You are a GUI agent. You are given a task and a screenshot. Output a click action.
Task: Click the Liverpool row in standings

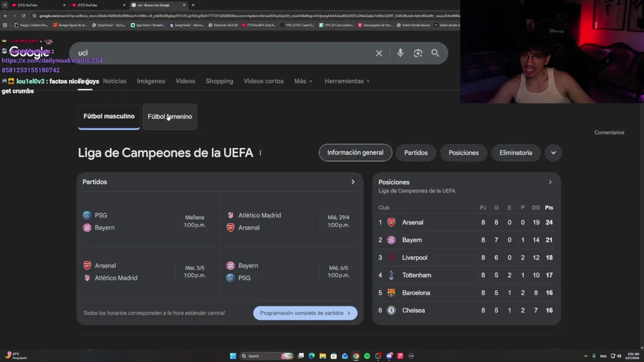[x=466, y=257]
